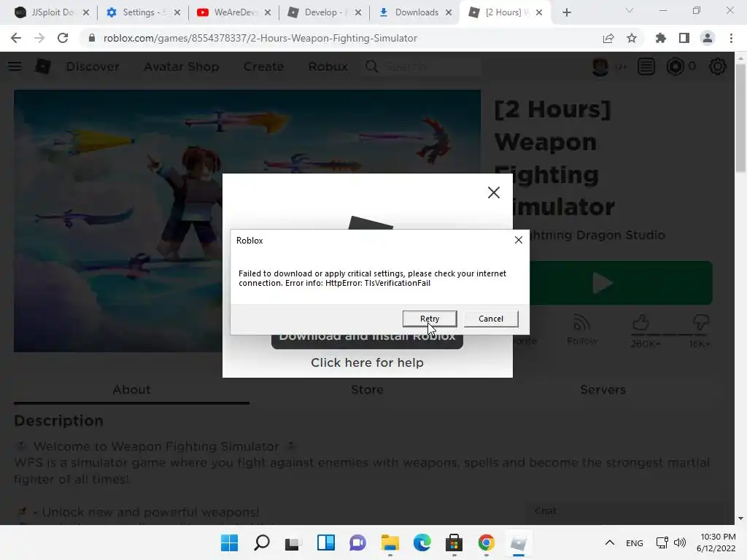This screenshot has height=560, width=747.
Task: Launch Microsoft Edge from the taskbar
Action: point(422,542)
